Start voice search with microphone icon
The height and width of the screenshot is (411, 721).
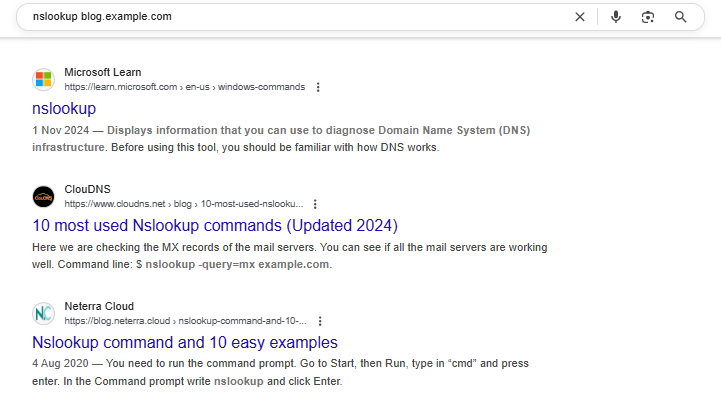pyautogui.click(x=616, y=17)
